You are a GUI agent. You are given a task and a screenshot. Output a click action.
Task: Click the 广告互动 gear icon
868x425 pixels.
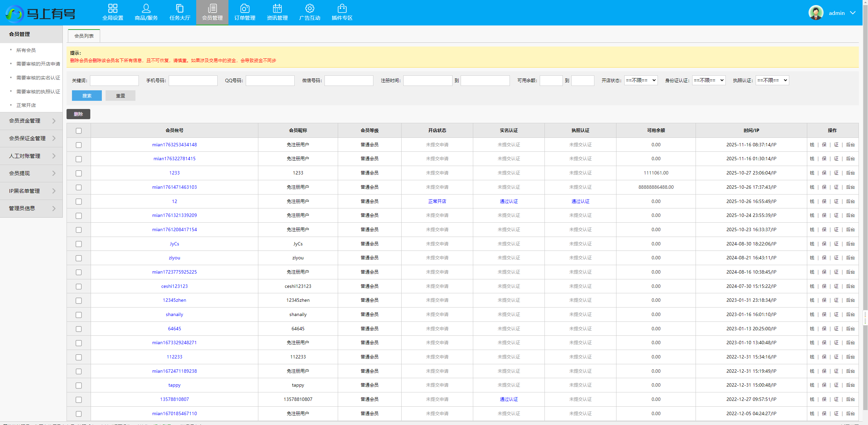(309, 8)
